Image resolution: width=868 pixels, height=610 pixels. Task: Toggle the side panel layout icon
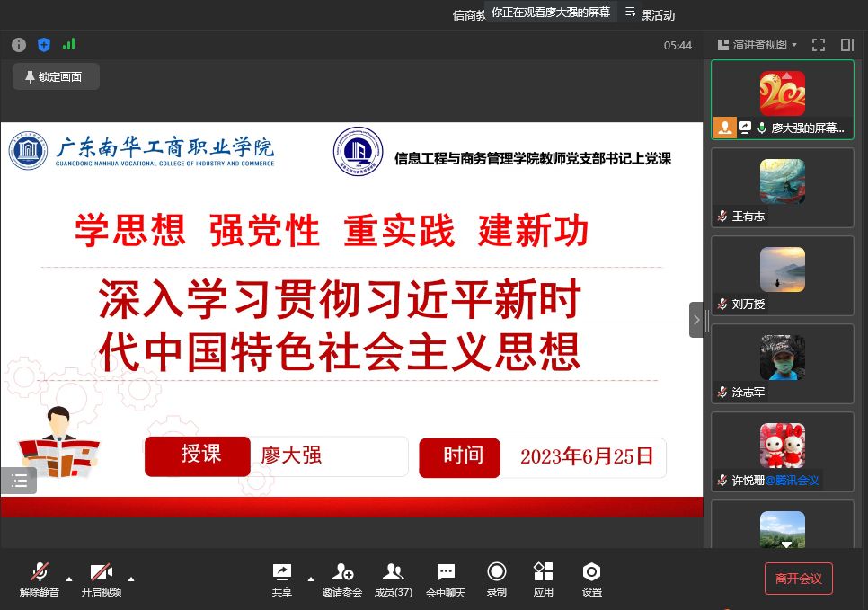point(846,44)
